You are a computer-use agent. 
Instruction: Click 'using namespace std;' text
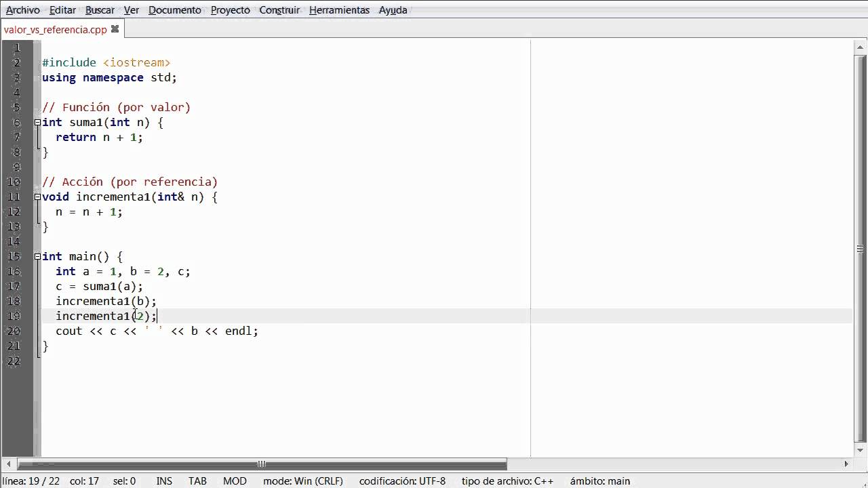point(109,77)
